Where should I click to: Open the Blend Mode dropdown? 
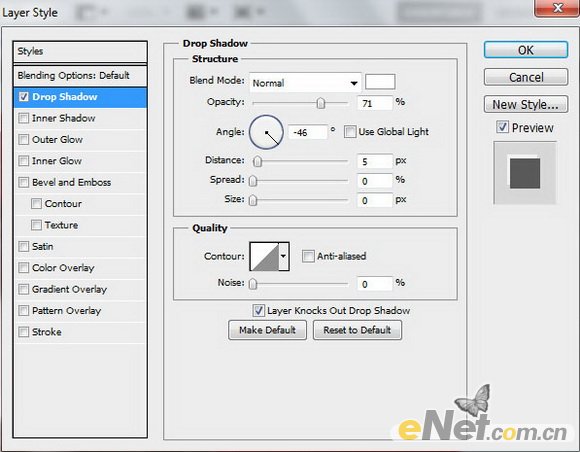pos(305,82)
